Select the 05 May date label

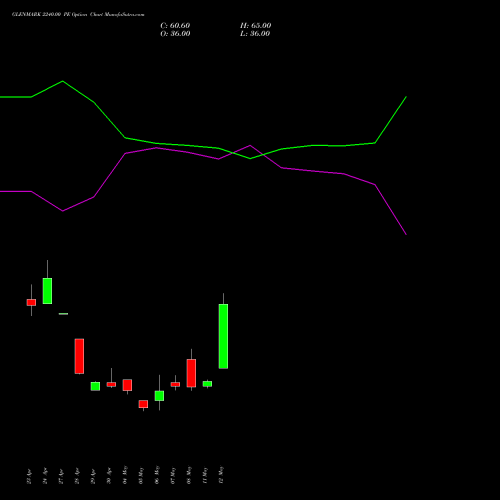point(141,475)
